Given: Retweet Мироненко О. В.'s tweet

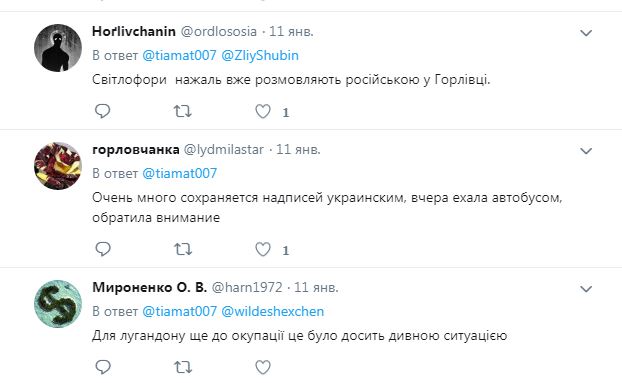Looking at the screenshot, I should pyautogui.click(x=183, y=367).
